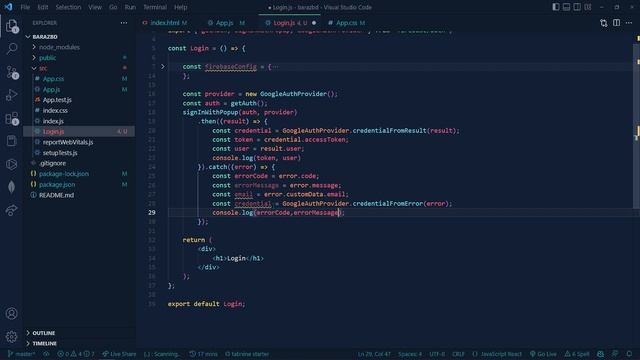Open the Run and Debug view

tap(11, 95)
